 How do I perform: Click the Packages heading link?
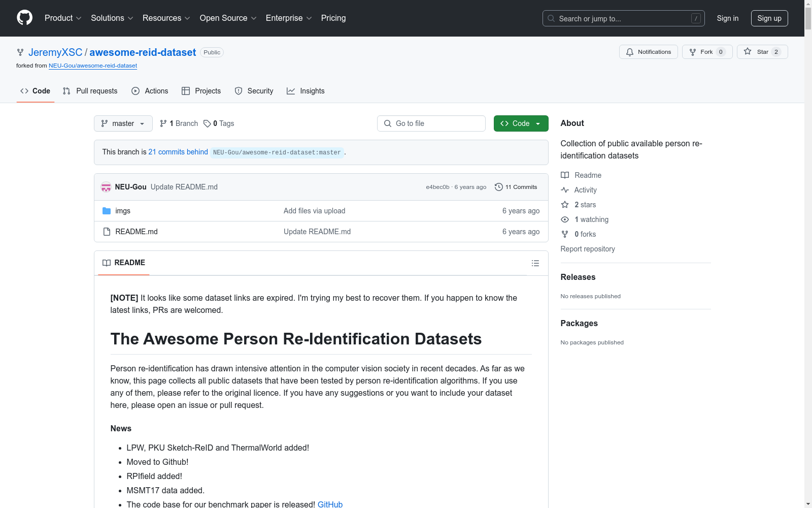[579, 323]
